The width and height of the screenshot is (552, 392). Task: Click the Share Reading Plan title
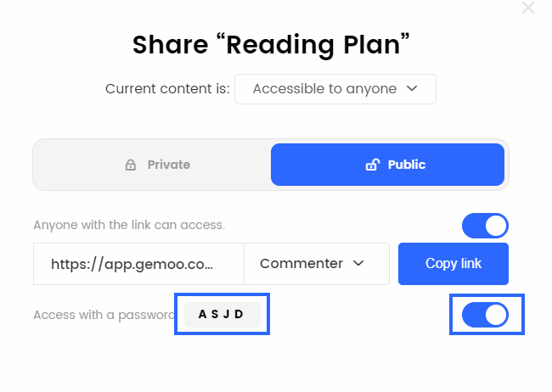[271, 45]
